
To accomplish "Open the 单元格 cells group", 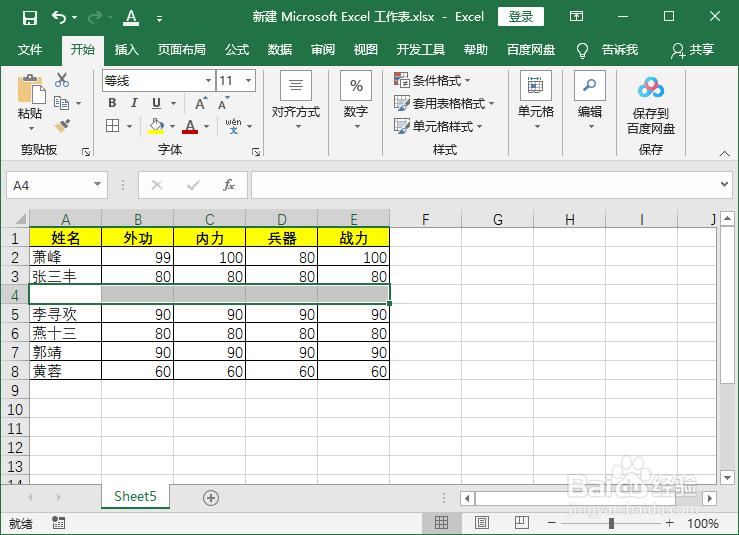I will click(536, 100).
